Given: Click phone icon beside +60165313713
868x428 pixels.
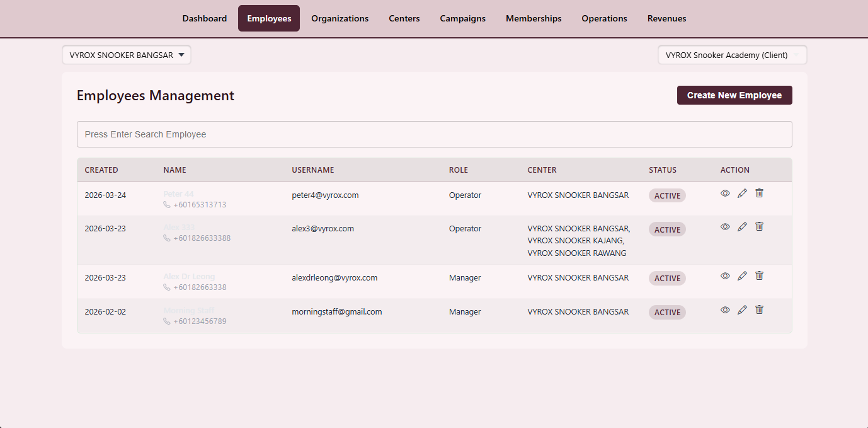Looking at the screenshot, I should pos(167,205).
